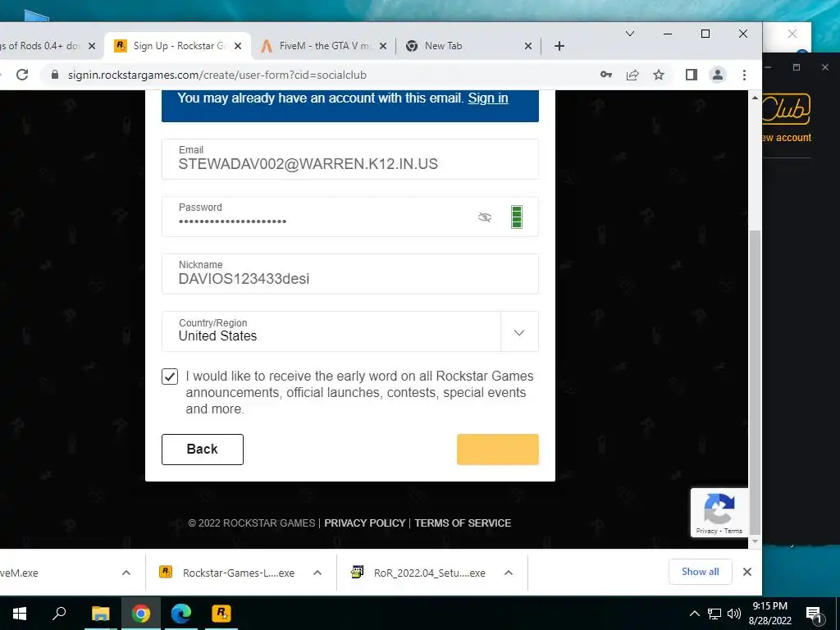
Task: Open saved passwords key icon
Action: tap(606, 75)
